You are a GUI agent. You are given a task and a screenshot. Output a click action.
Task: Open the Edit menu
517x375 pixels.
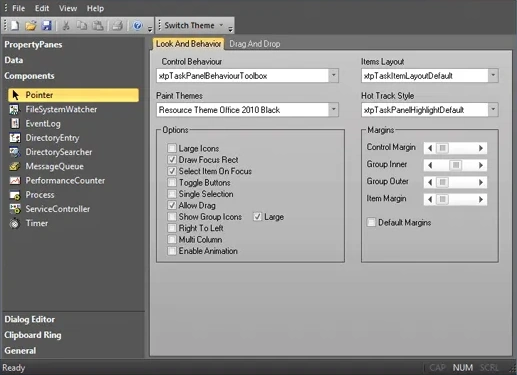42,8
